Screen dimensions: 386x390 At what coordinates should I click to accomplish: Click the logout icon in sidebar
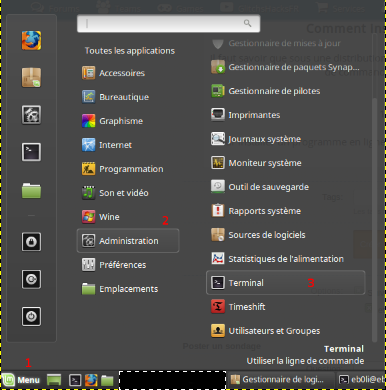[31, 279]
